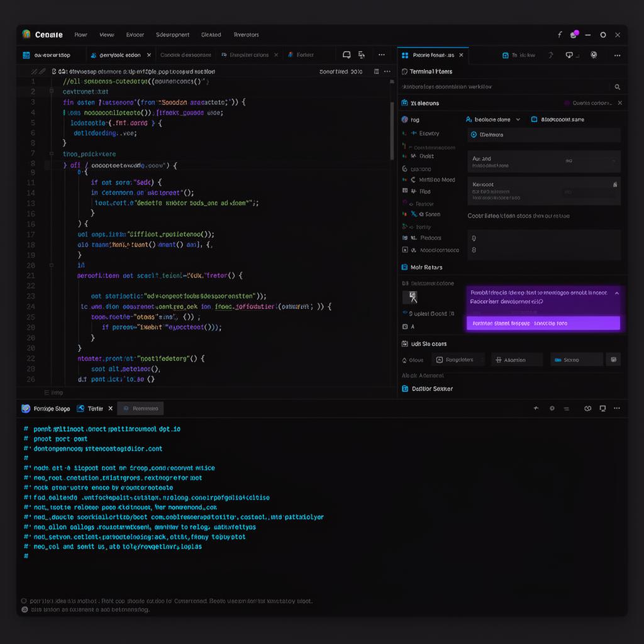Screen dimensions: 644x644
Task: Select the radio option in the top field
Action: [x=474, y=135]
